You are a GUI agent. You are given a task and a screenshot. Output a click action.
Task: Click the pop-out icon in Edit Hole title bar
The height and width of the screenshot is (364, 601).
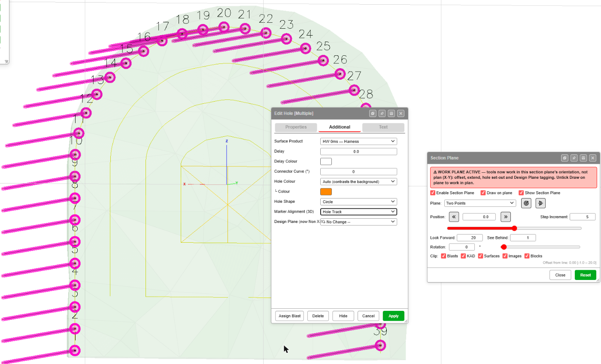click(x=373, y=114)
